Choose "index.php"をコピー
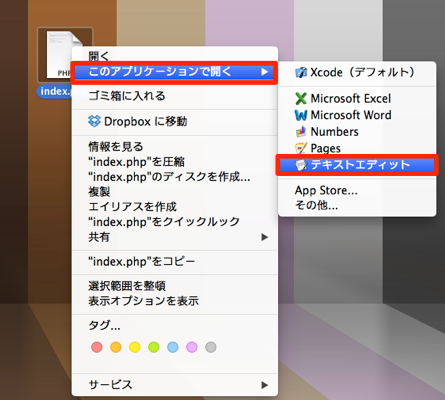This screenshot has height=400, width=445. 175,262
